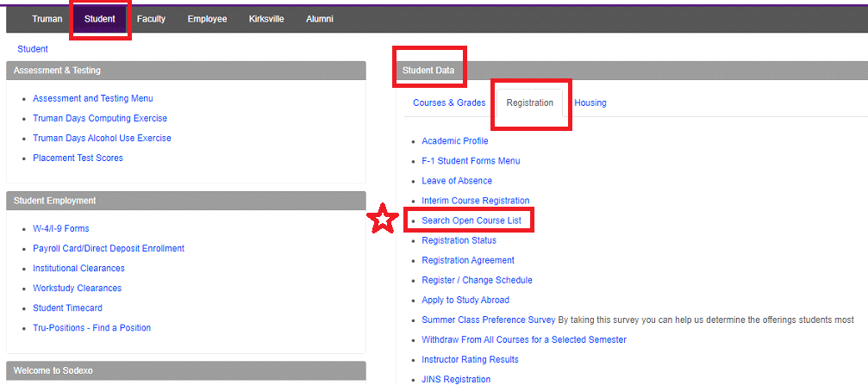Click the Student Data panel header

(632, 71)
